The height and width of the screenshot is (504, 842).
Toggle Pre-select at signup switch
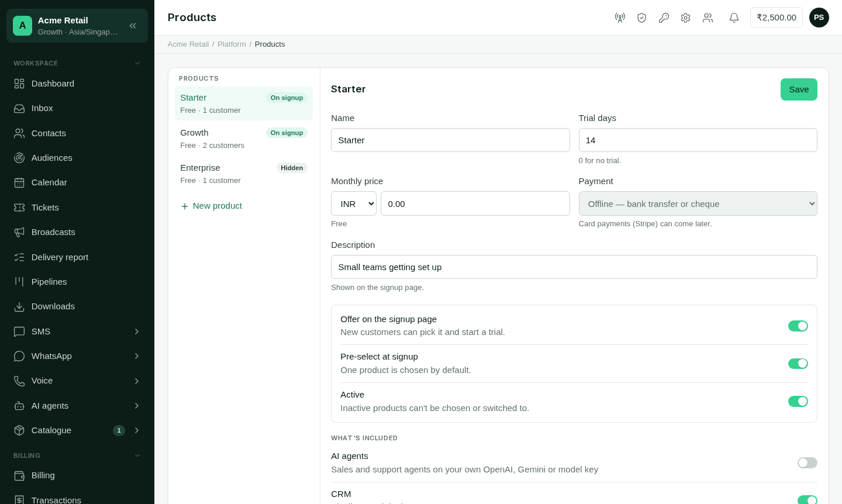[x=798, y=364]
